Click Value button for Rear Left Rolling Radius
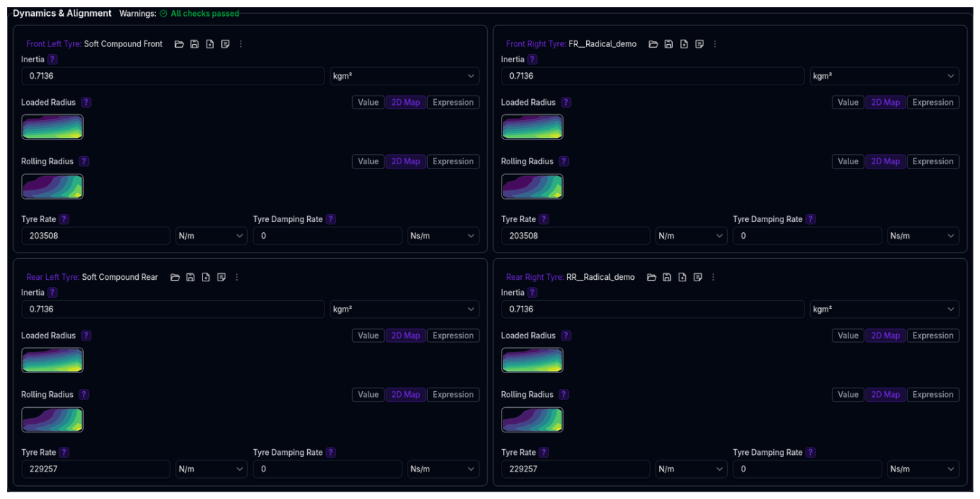 click(x=368, y=395)
